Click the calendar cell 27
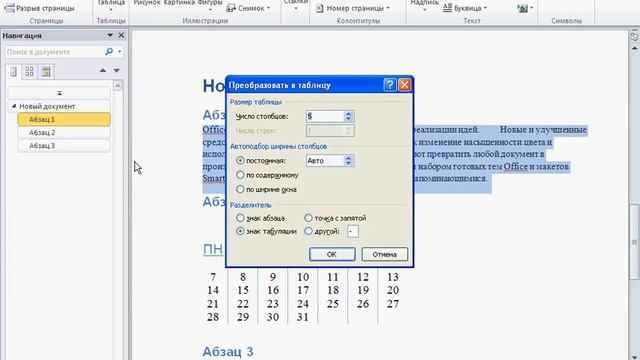640x360 pixels. [393, 304]
